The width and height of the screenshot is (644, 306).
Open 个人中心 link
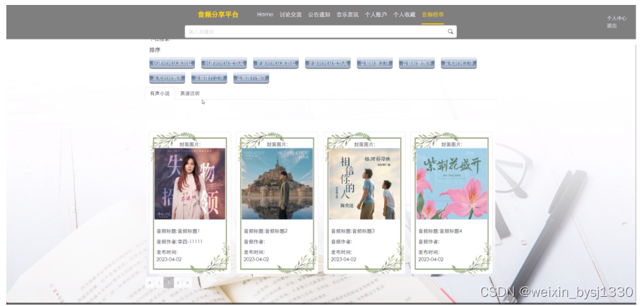point(616,18)
